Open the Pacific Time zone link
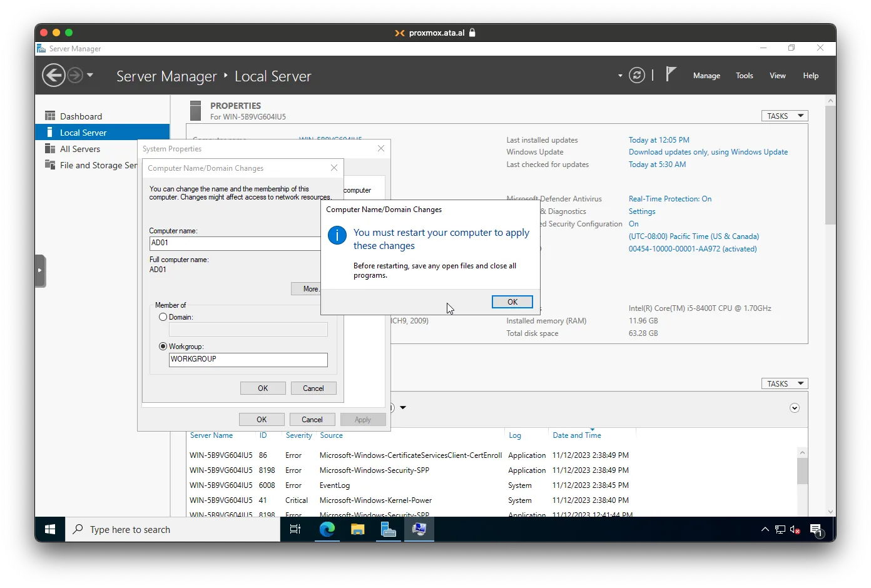 point(694,236)
